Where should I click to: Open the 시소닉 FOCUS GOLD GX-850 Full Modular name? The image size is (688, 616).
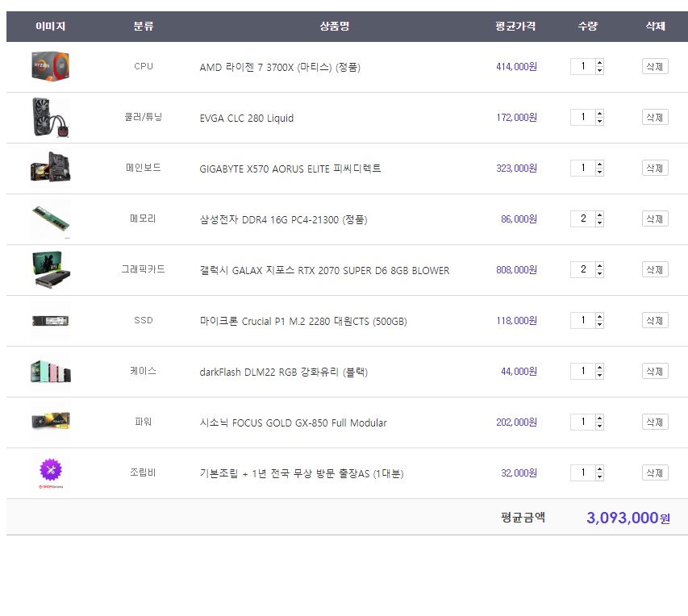293,423
